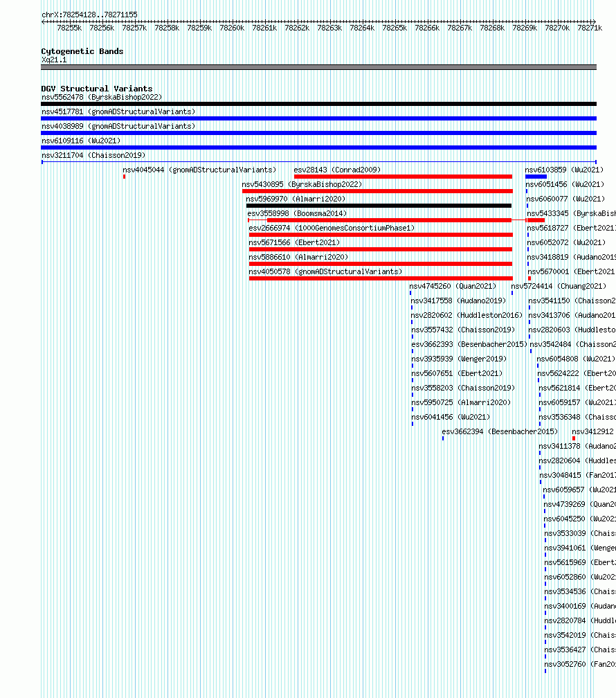
Task: Click nsv3557432 (Chaisson2019) label
Action: point(463,330)
